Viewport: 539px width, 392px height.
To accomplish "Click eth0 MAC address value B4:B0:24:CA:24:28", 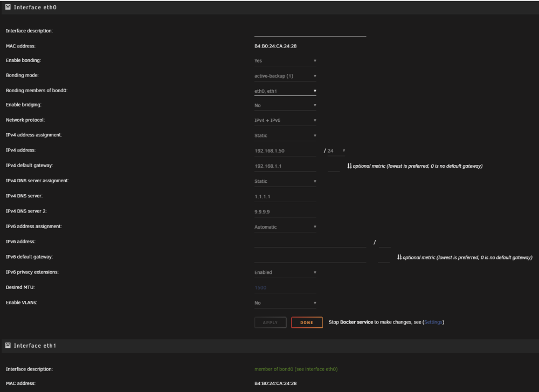I will (x=275, y=46).
